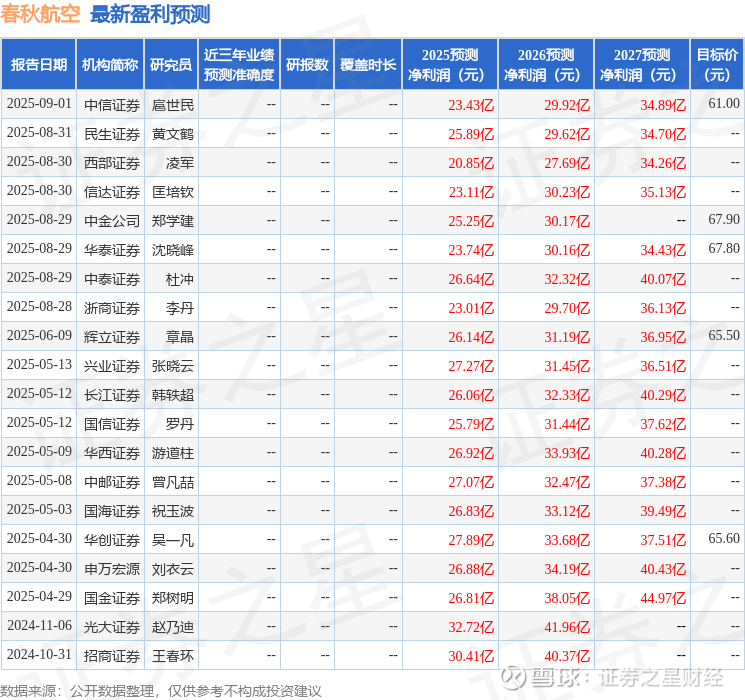This screenshot has height=700, width=745.
Task: Click analyst name 张晓云
Action: point(173,366)
